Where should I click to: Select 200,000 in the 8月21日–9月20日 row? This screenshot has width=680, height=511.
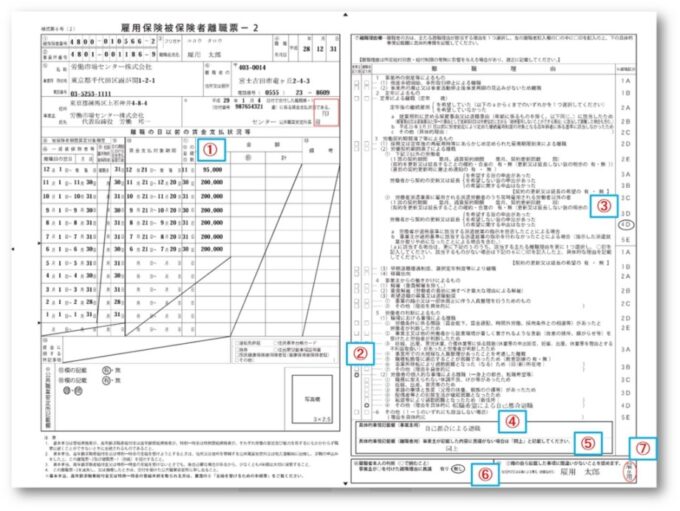pos(212,223)
